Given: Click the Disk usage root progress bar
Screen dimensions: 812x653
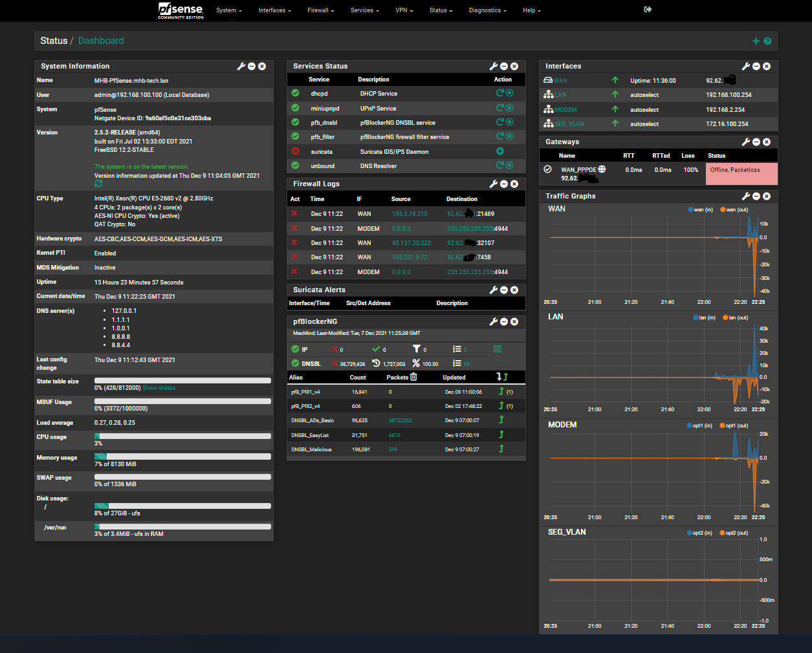Looking at the screenshot, I should [x=182, y=506].
